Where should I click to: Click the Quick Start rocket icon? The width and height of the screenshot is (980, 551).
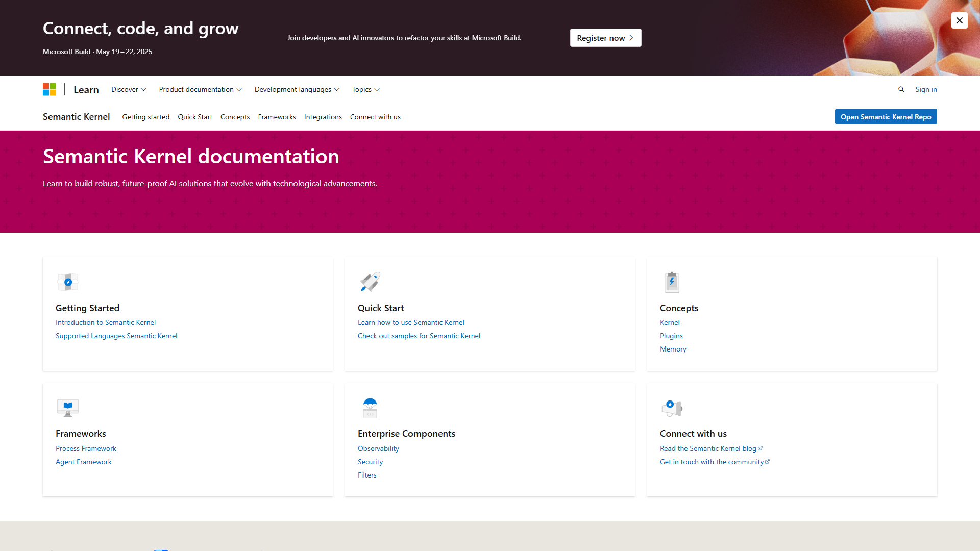click(370, 282)
